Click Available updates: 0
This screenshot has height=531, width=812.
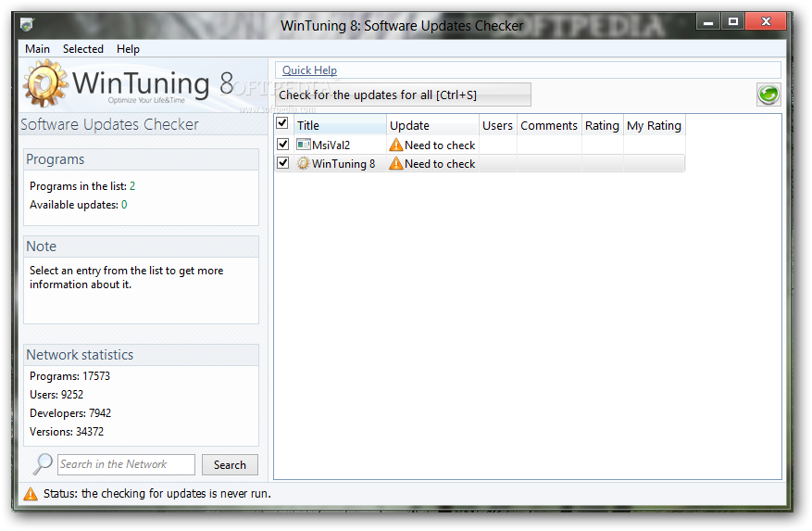(x=78, y=205)
